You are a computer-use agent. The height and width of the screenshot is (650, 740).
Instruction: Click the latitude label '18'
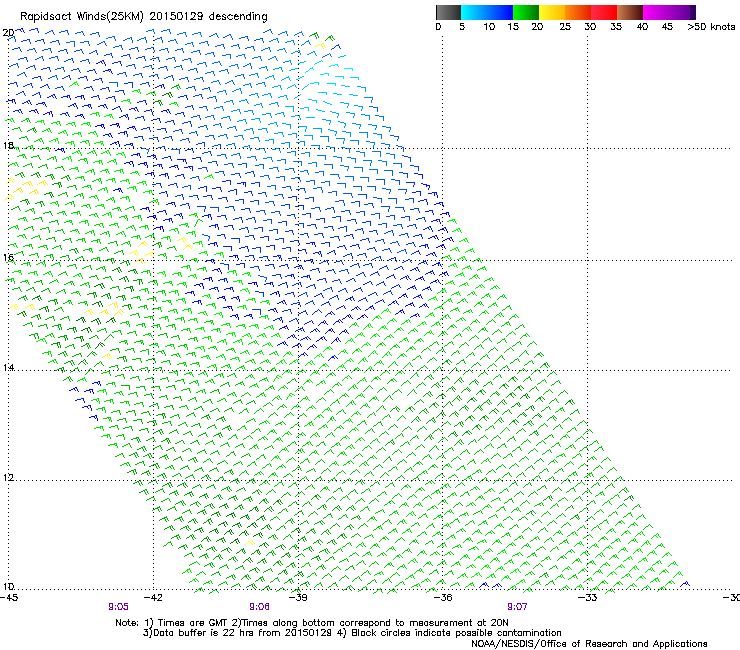[x=8, y=145]
